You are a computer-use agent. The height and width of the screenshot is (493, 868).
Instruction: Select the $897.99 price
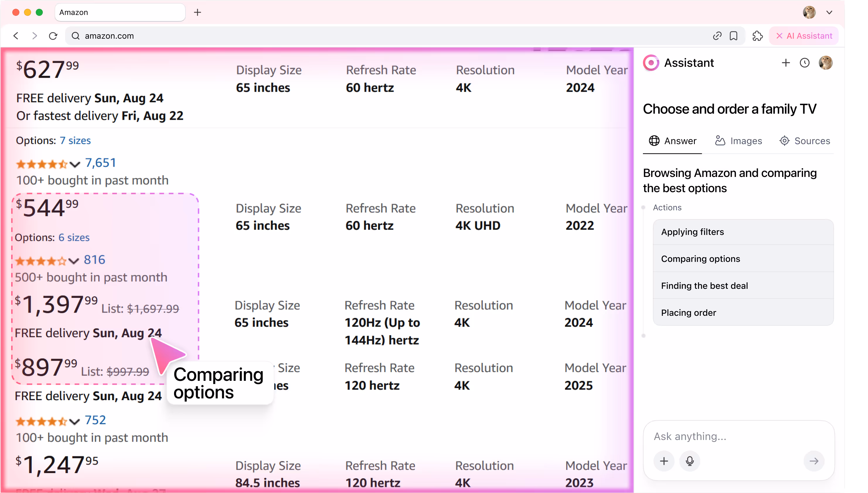[x=46, y=367]
